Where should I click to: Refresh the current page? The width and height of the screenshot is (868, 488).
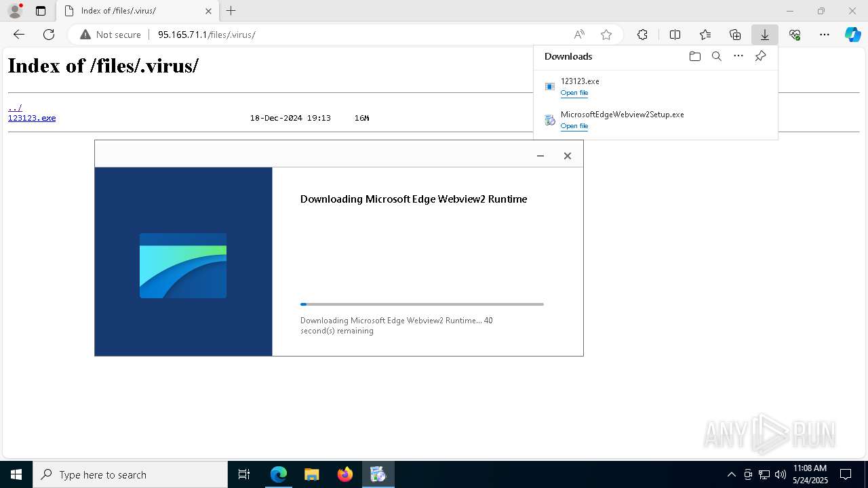point(49,35)
